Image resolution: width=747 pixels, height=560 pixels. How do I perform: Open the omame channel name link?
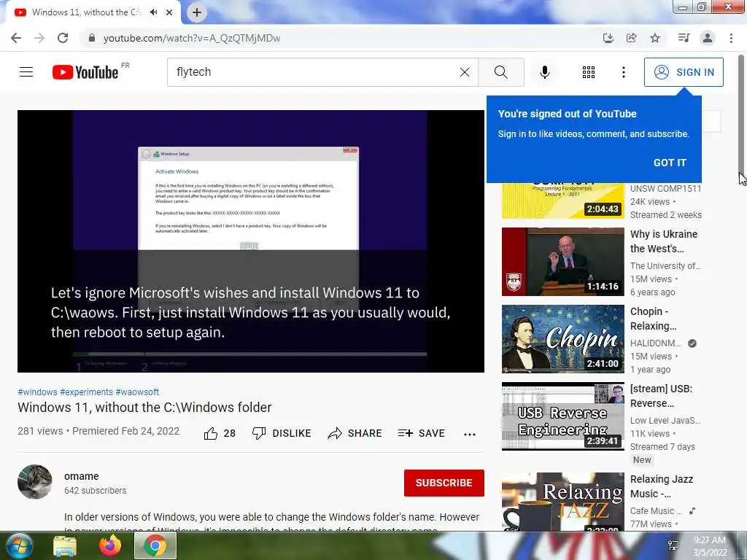[x=82, y=476]
